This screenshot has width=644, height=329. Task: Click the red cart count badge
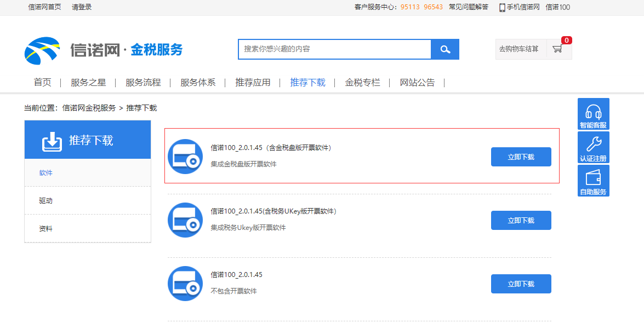[x=566, y=40]
